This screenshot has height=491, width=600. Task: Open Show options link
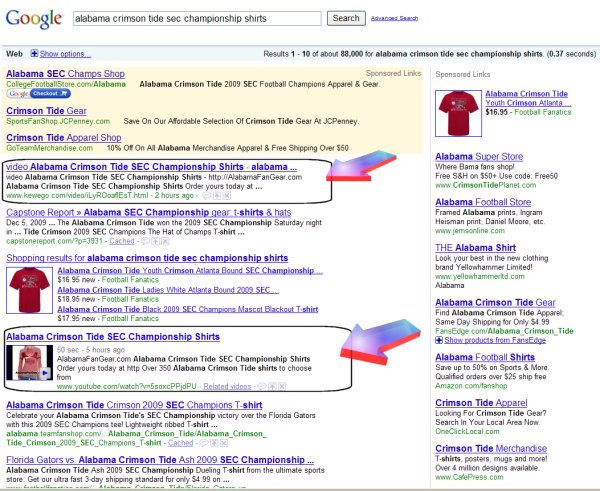coord(65,54)
